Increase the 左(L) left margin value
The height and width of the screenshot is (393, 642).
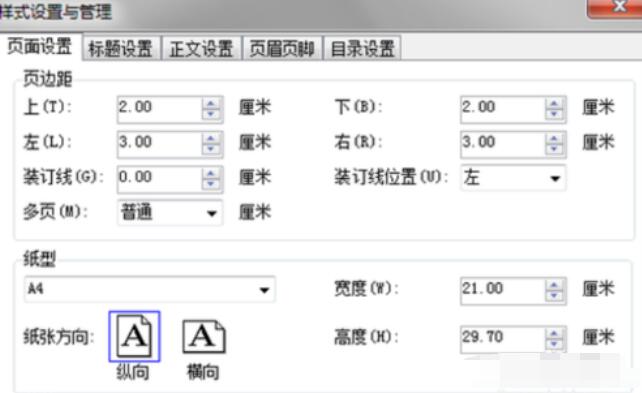click(x=211, y=138)
